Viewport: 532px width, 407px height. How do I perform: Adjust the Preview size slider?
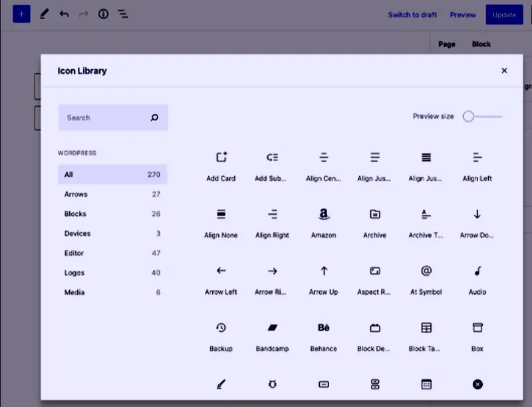pos(483,116)
